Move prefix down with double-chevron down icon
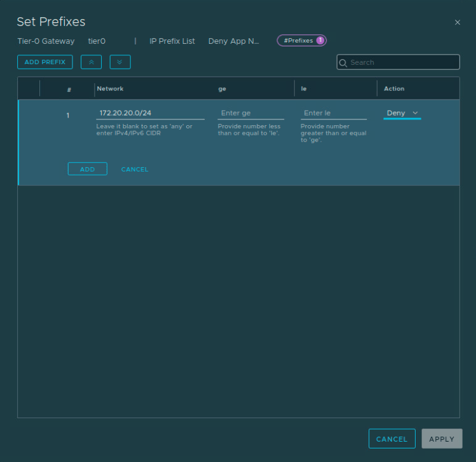The width and height of the screenshot is (476, 462). coord(120,62)
